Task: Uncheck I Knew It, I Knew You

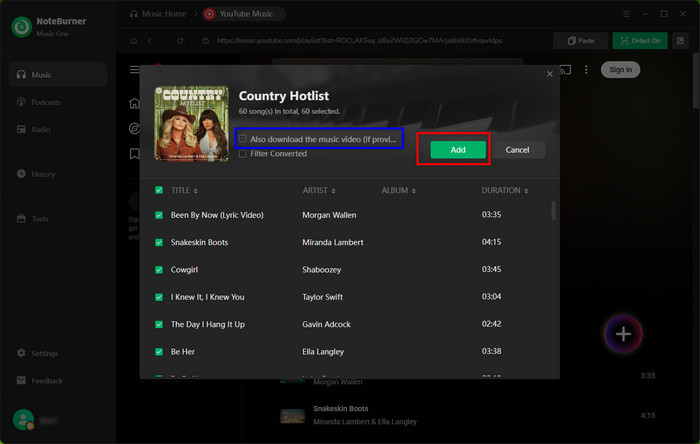Action: (x=159, y=297)
